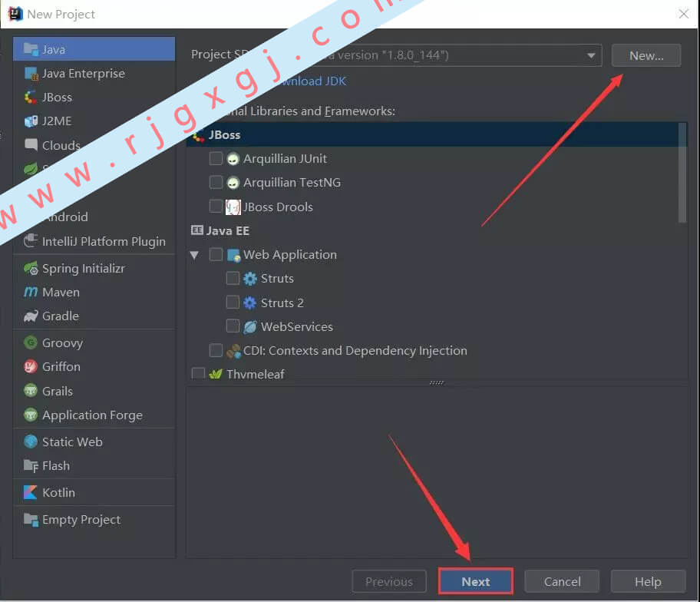The height and width of the screenshot is (602, 700).
Task: Click the Next button
Action: 475,581
